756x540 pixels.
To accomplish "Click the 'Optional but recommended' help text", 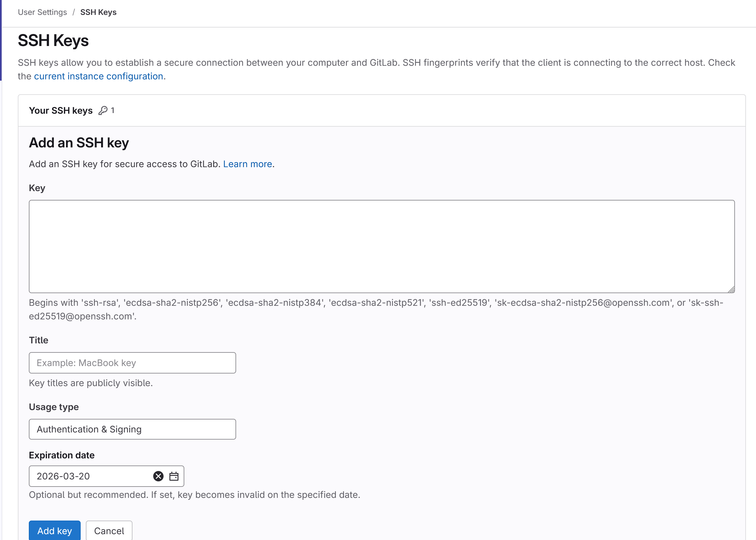I will point(194,495).
